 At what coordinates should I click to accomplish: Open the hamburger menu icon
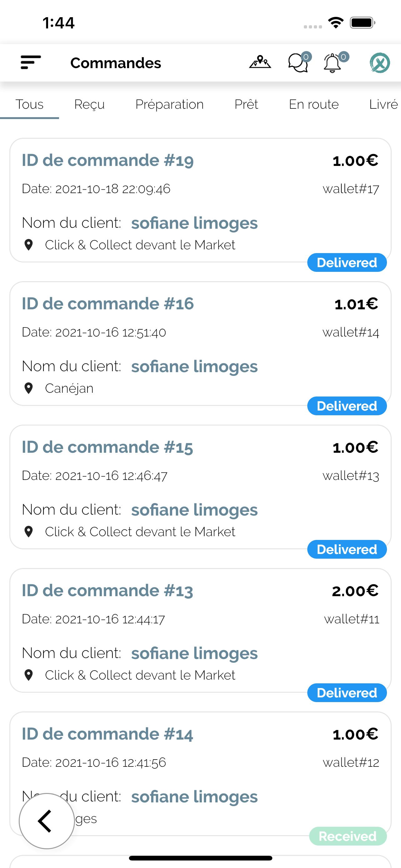coord(31,63)
